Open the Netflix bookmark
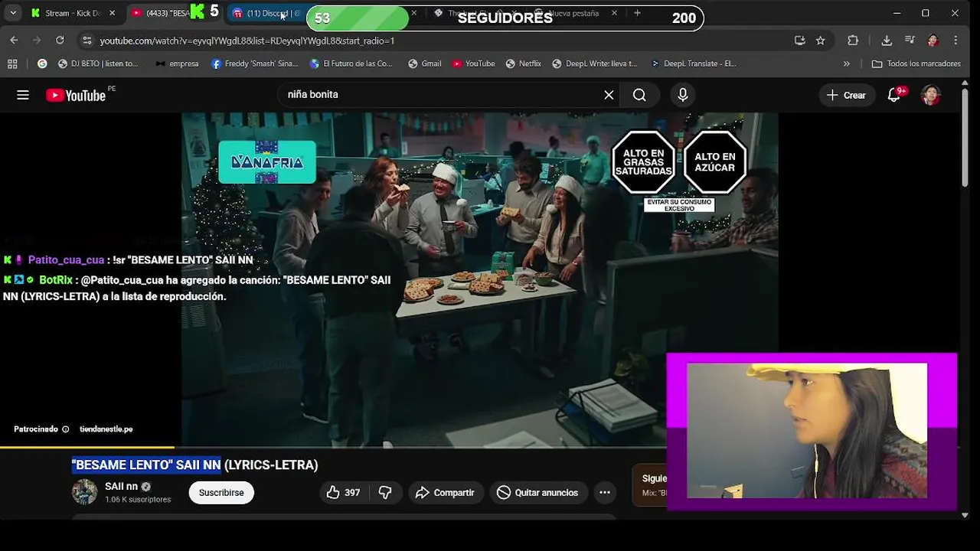 click(x=523, y=64)
